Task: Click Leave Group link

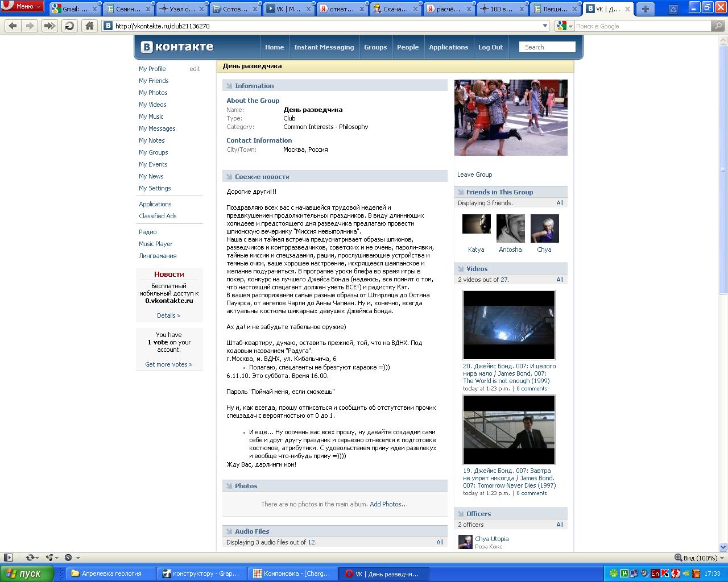Action: (475, 174)
